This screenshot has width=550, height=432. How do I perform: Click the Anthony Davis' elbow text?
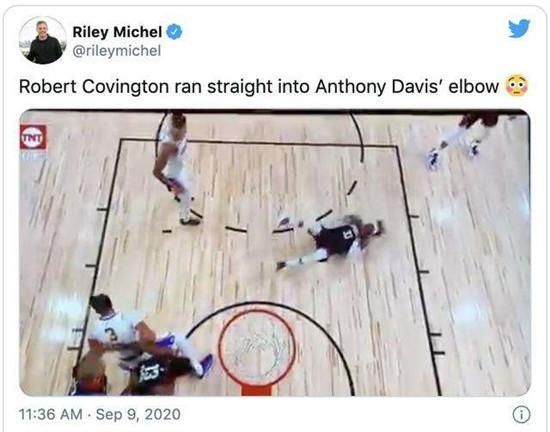(x=407, y=87)
